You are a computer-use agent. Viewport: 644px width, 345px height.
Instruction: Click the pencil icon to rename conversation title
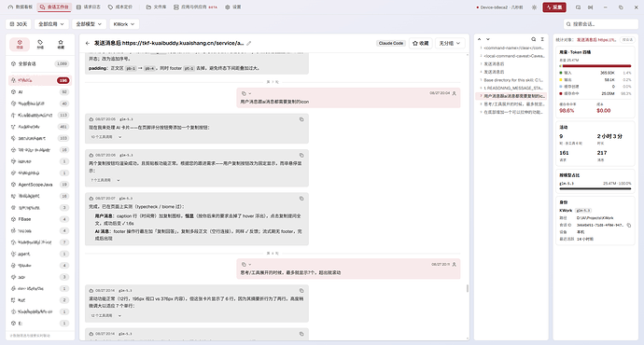pos(249,43)
